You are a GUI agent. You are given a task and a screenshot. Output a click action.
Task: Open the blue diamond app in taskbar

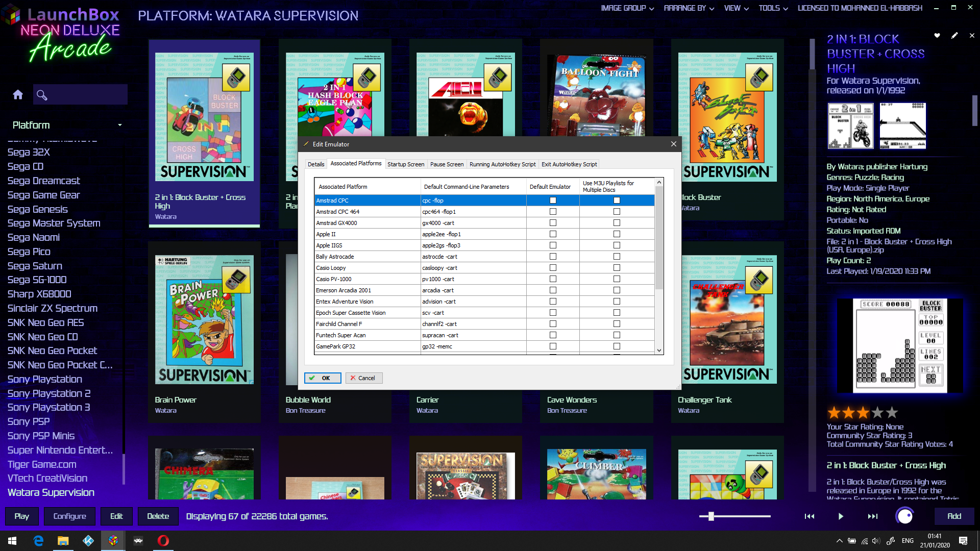tap(88, 541)
